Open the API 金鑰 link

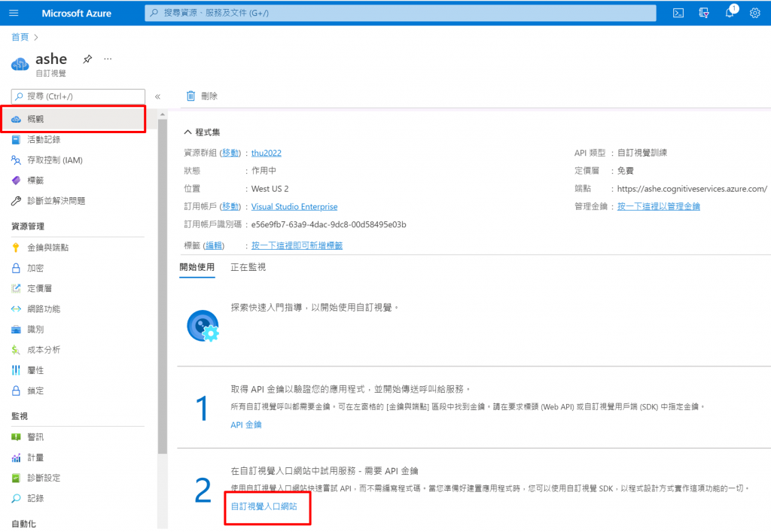click(246, 425)
